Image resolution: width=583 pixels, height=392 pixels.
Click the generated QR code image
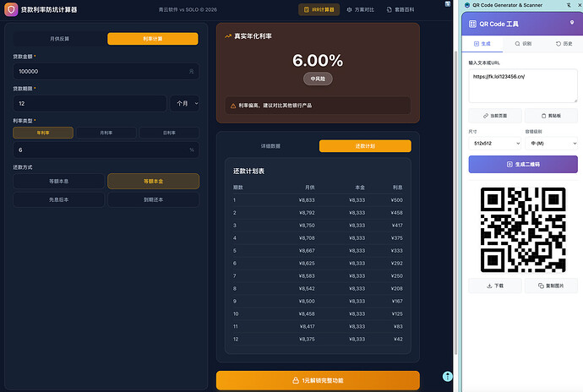(523, 230)
